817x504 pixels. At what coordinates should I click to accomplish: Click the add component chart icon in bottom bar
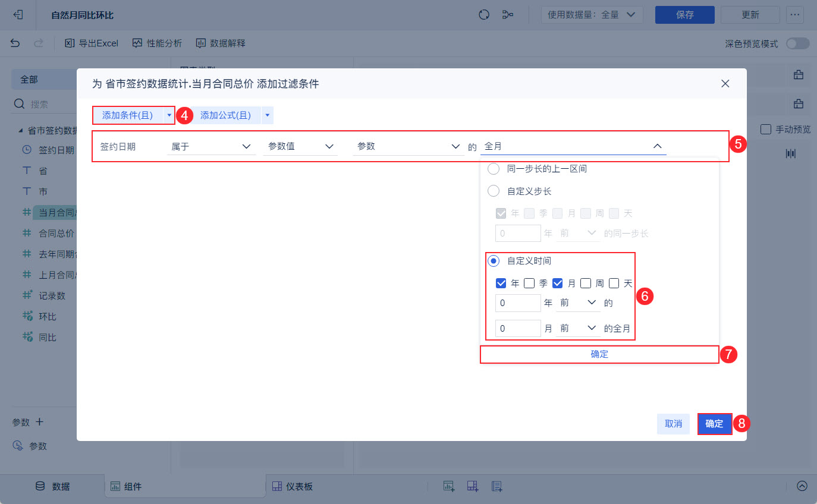pyautogui.click(x=448, y=486)
